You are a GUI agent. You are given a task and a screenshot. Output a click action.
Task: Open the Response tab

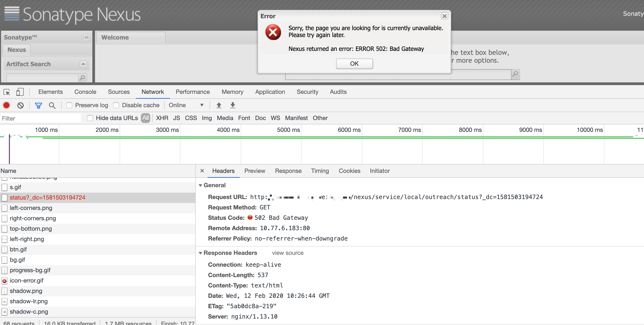coord(288,171)
